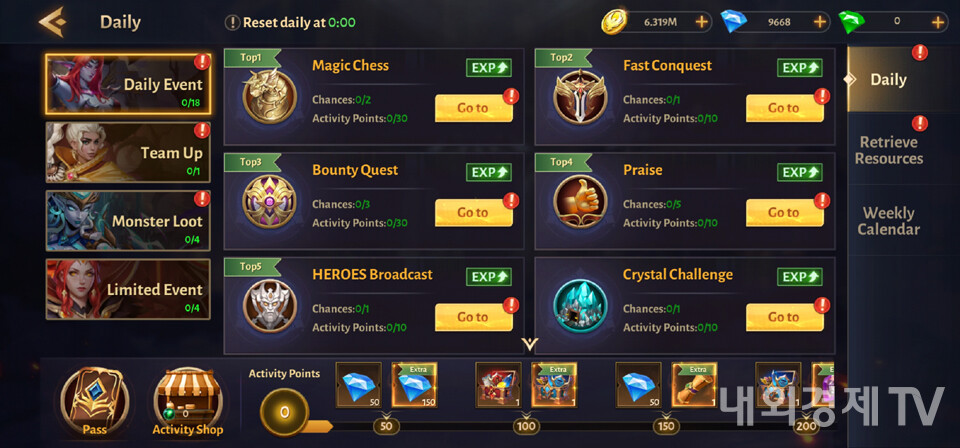Tap the HEROES Broadcast mask icon
The height and width of the screenshot is (448, 960).
coord(269,305)
